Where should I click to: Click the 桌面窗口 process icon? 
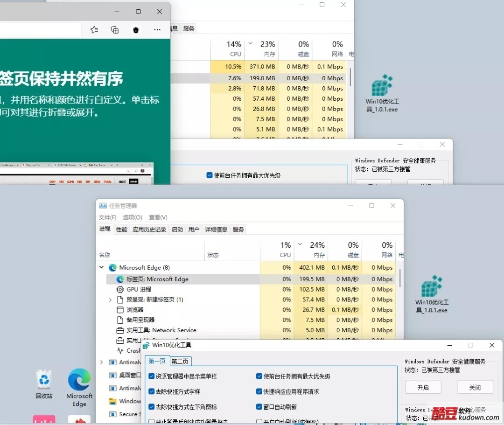point(112,375)
